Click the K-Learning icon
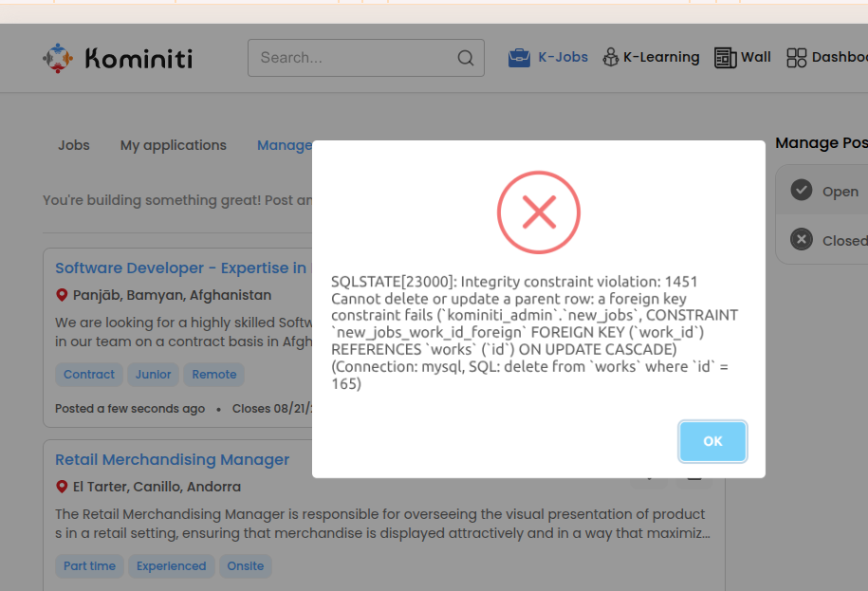 click(x=611, y=58)
